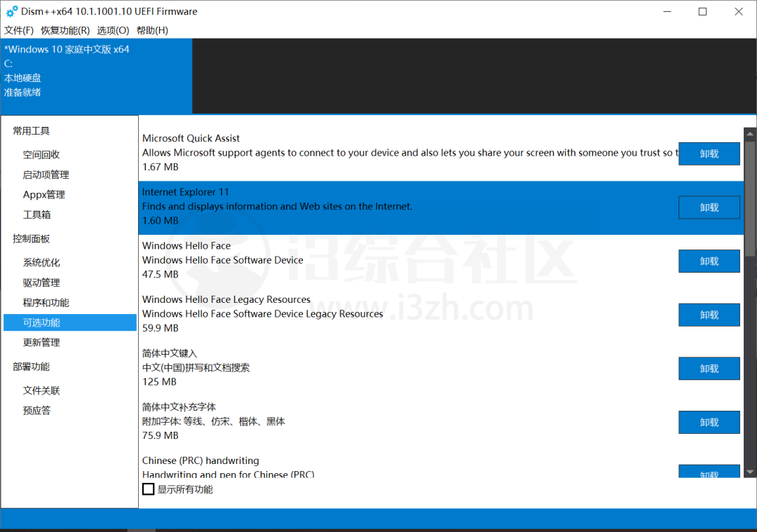Uninstall 简体中文键入 via 卸载 button
Viewport: 757px width, 532px height.
[x=709, y=369]
